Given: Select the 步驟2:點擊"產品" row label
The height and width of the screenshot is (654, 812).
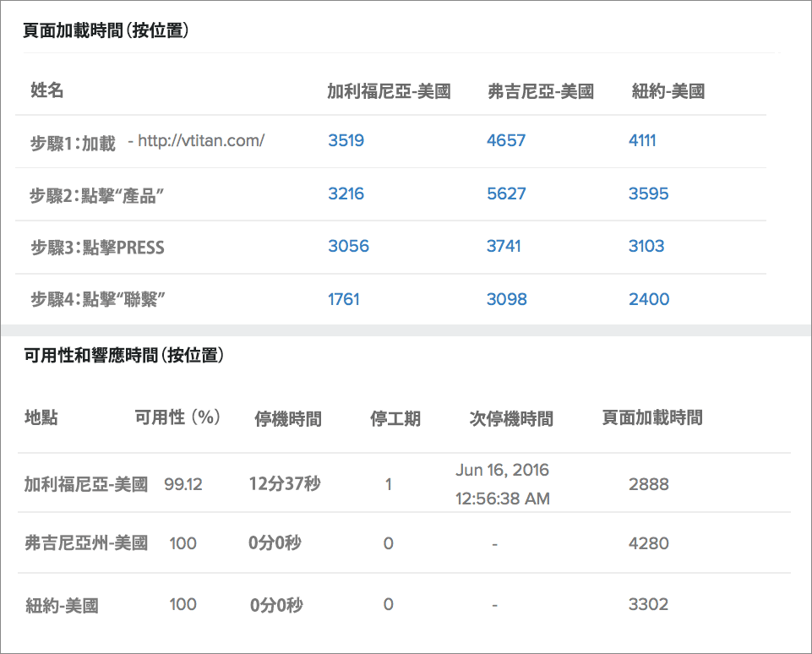Looking at the screenshot, I should (x=97, y=196).
